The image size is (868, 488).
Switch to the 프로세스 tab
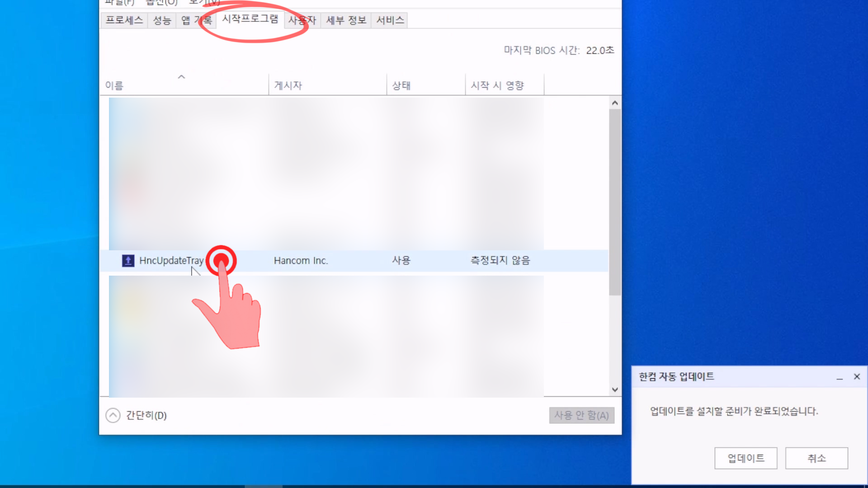(x=124, y=20)
